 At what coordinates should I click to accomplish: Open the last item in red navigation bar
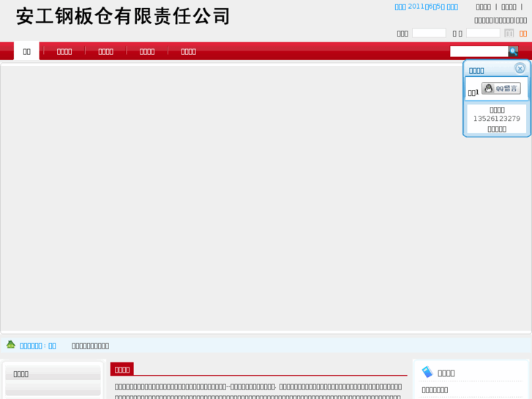188,52
